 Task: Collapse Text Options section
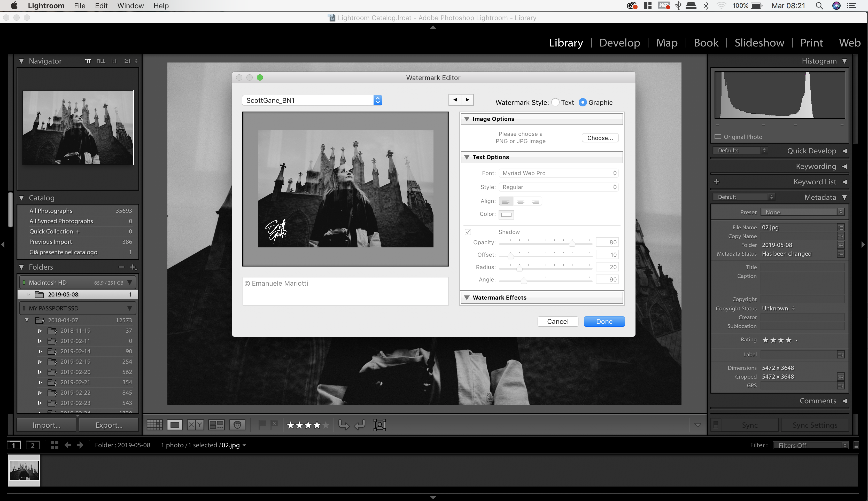pyautogui.click(x=467, y=157)
